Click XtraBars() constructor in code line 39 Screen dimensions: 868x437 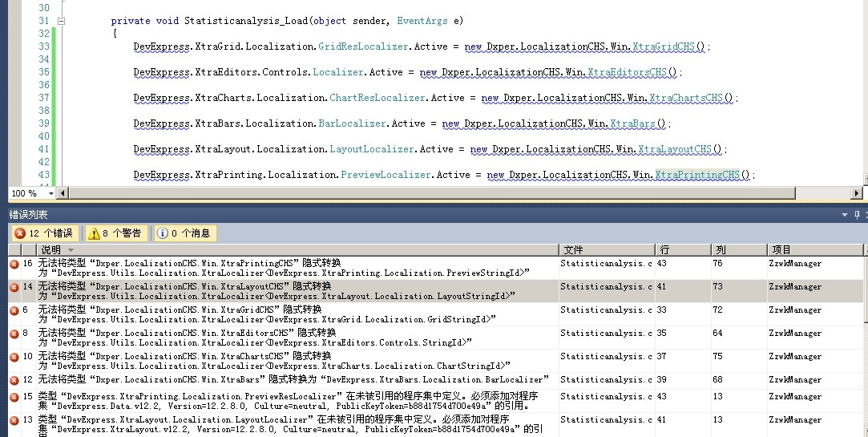638,123
